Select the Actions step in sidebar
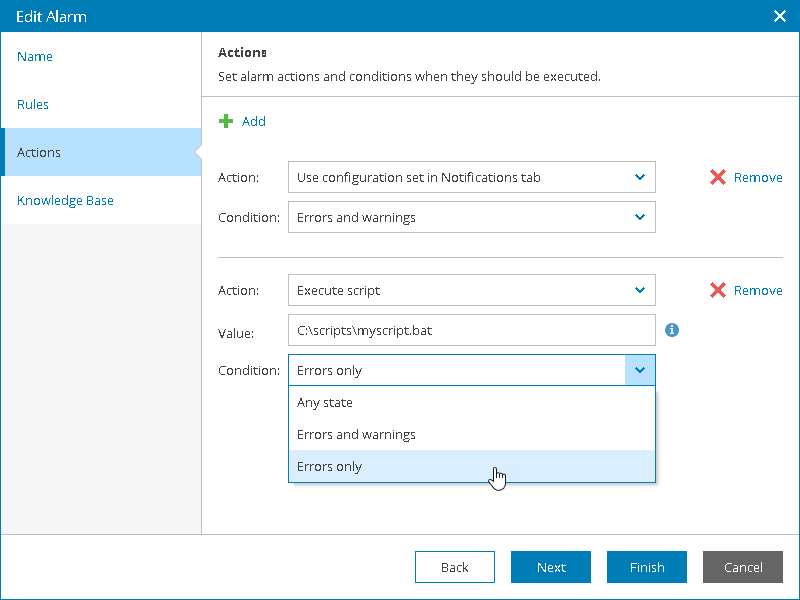 (x=39, y=153)
